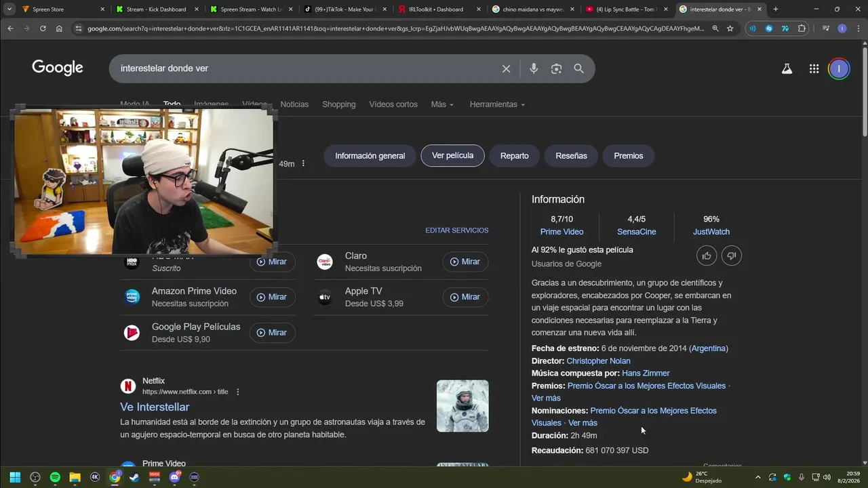
Task: Open a new browser tab
Action: coord(776,9)
